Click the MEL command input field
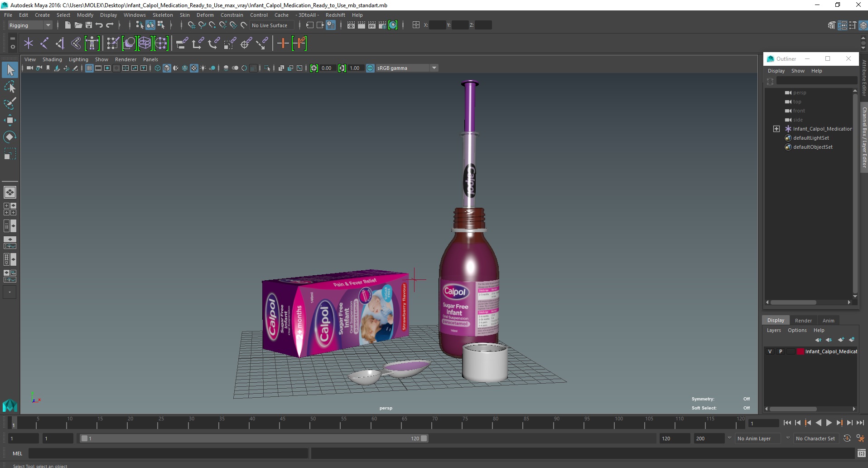The image size is (868, 468). [168, 453]
